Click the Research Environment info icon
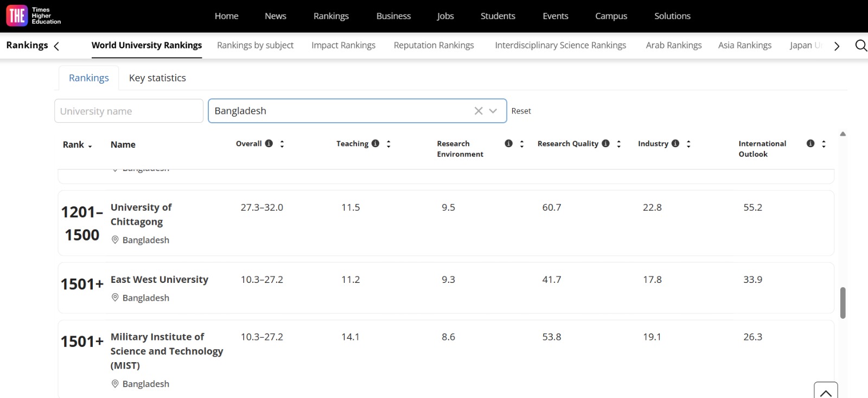This screenshot has width=868, height=398. [508, 143]
